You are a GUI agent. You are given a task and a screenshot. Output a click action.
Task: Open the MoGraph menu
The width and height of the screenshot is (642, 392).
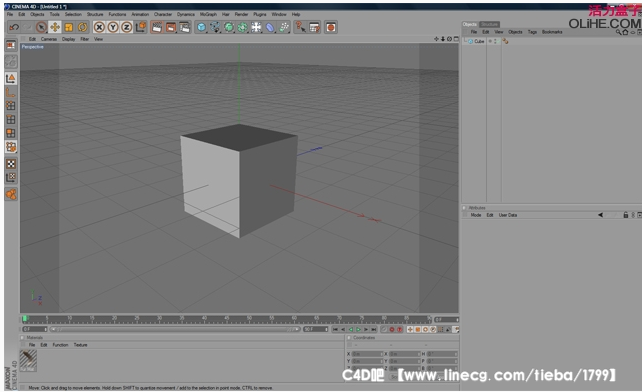(x=208, y=14)
